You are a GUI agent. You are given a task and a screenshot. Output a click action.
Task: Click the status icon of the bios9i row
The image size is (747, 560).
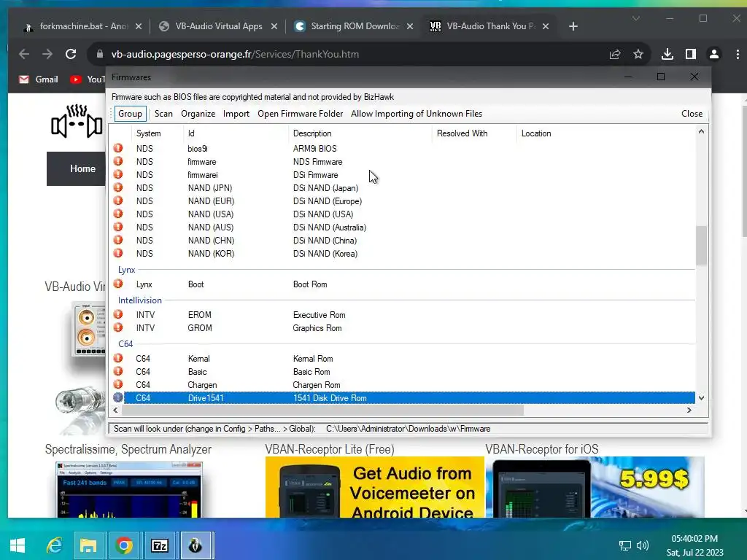click(x=118, y=148)
